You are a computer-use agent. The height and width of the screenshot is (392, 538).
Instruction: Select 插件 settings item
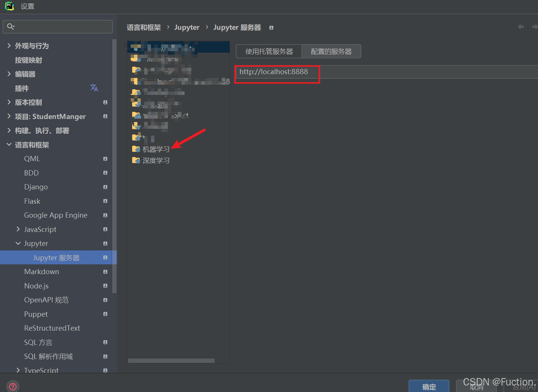(22, 88)
